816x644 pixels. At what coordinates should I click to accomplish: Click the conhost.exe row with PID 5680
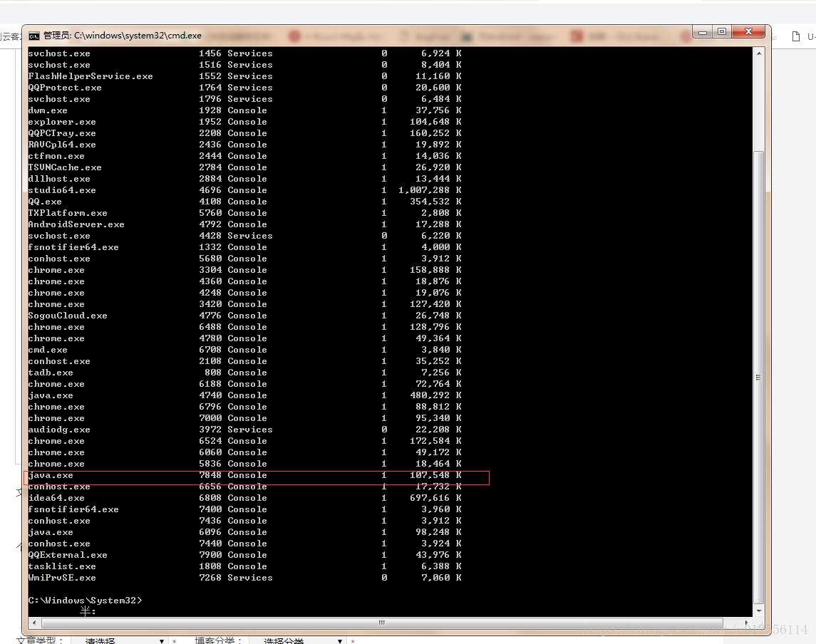pyautogui.click(x=244, y=259)
